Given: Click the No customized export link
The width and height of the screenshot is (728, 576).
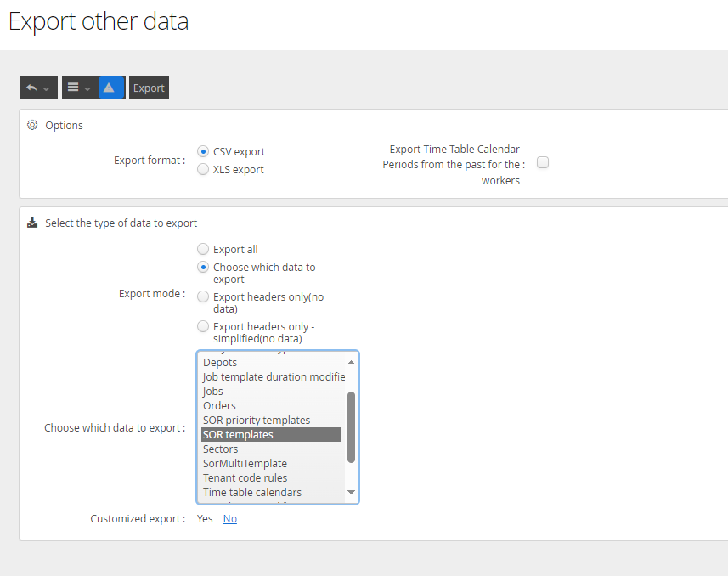Looking at the screenshot, I should click(x=230, y=518).
